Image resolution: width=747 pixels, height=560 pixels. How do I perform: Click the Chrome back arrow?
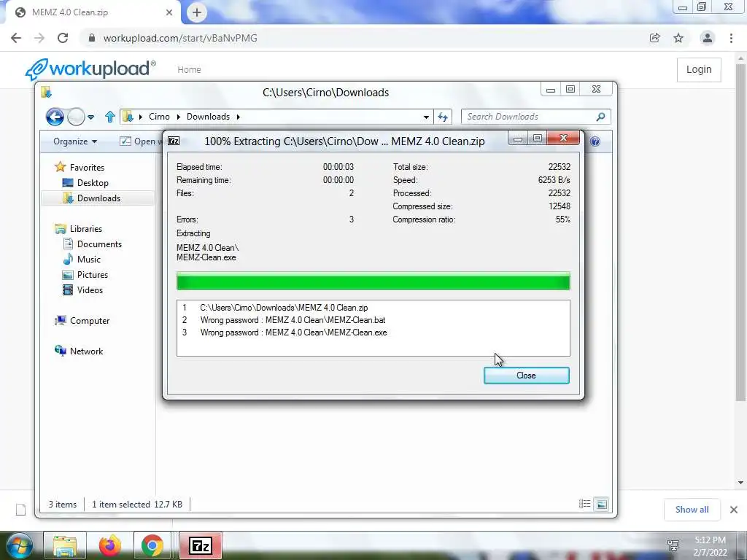[16, 38]
